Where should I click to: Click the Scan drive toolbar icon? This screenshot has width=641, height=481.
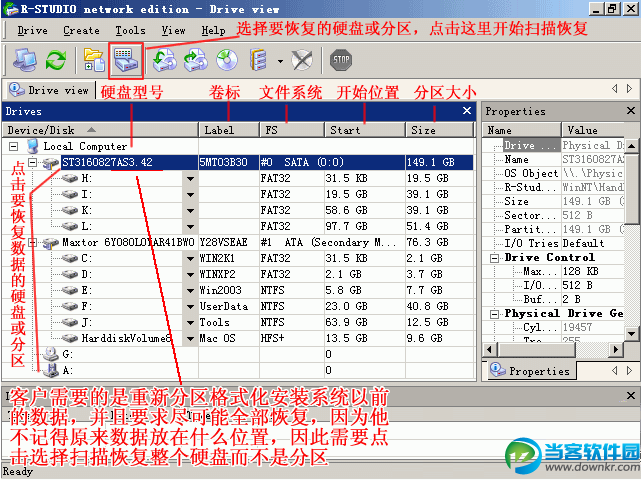click(126, 60)
